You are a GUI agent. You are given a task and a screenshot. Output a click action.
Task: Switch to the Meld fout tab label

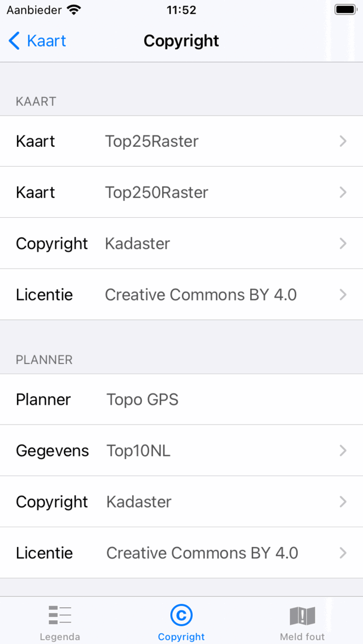click(x=302, y=637)
